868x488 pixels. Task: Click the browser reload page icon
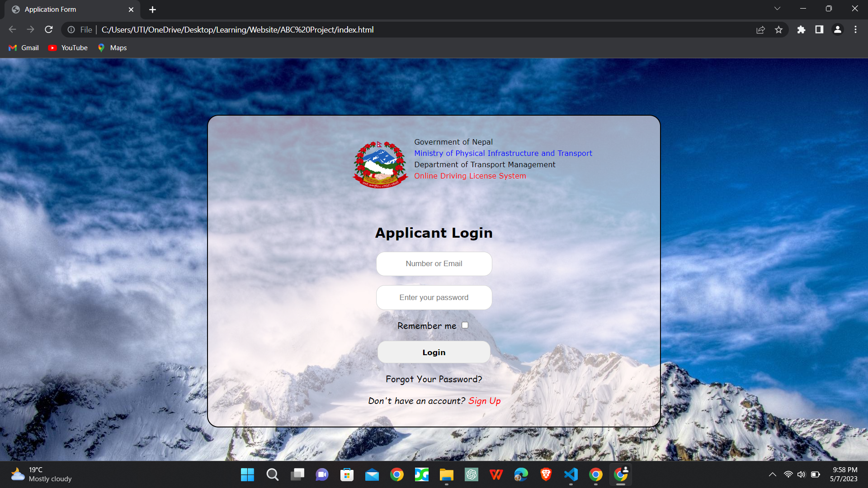pos(49,30)
